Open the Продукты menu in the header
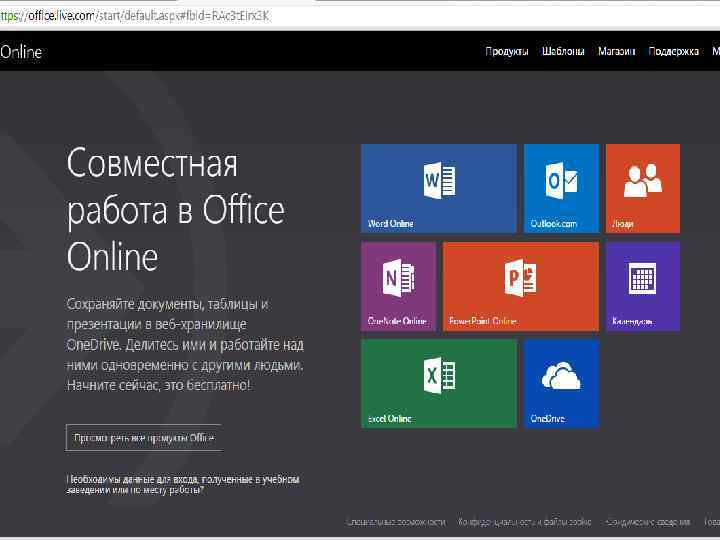The height and width of the screenshot is (540, 720). coord(506,51)
